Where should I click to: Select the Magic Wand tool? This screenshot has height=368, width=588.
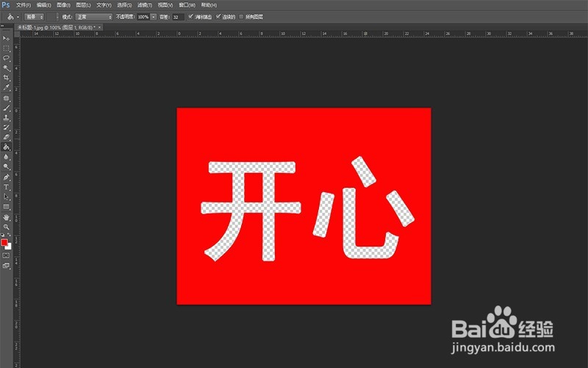click(6, 68)
